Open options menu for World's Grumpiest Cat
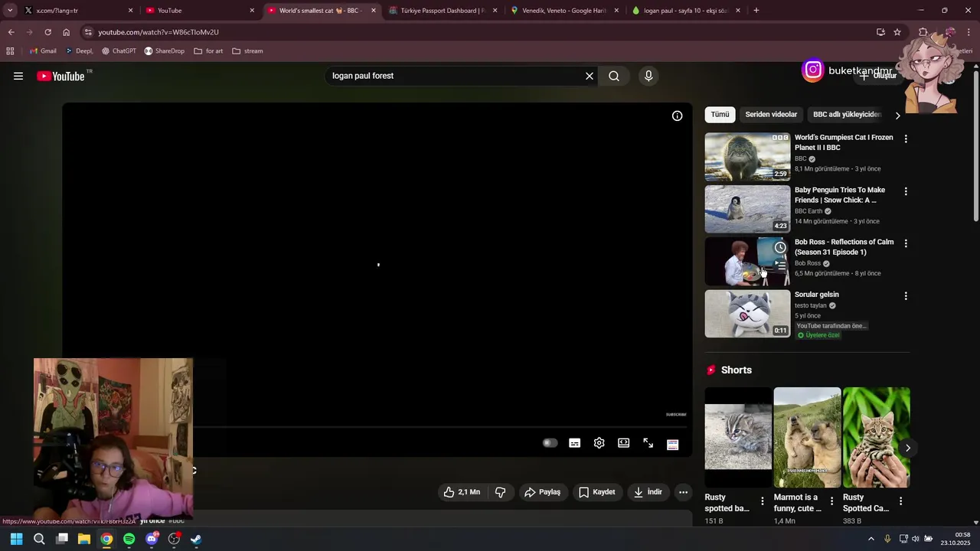The height and width of the screenshot is (551, 980). [906, 139]
